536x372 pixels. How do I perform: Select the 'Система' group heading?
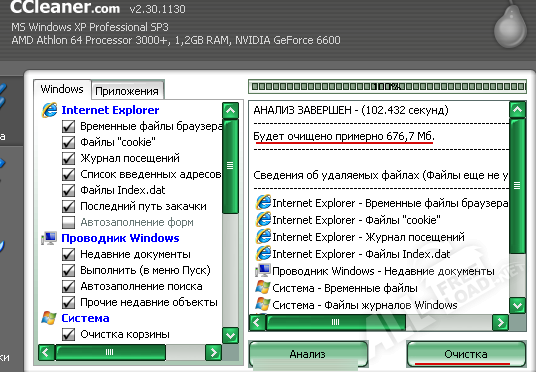(85, 318)
